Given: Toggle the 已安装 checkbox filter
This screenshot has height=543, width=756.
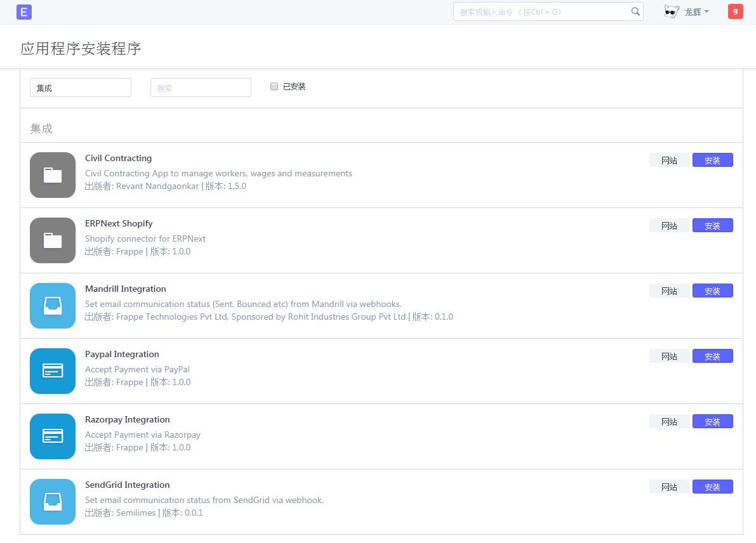Looking at the screenshot, I should [274, 86].
